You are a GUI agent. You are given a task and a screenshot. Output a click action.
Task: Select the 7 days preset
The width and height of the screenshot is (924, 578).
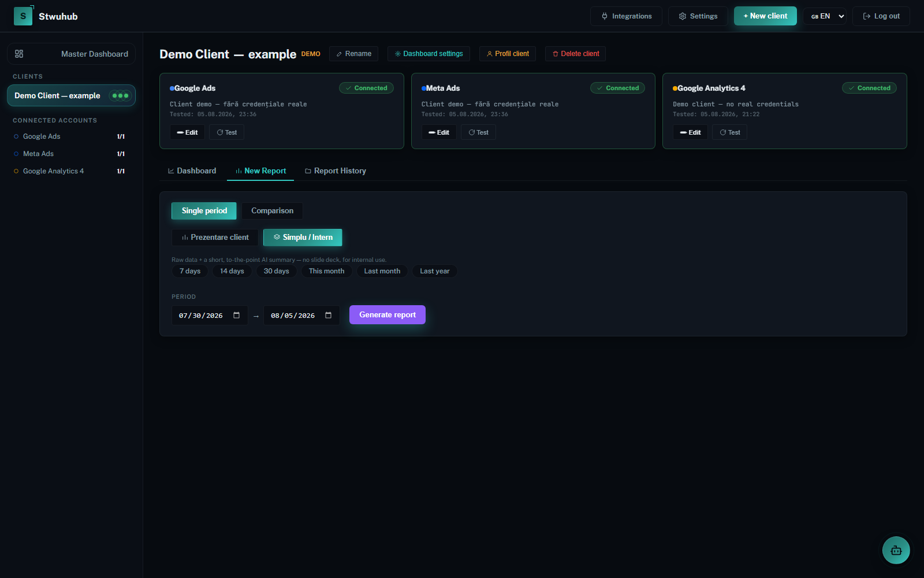click(190, 271)
